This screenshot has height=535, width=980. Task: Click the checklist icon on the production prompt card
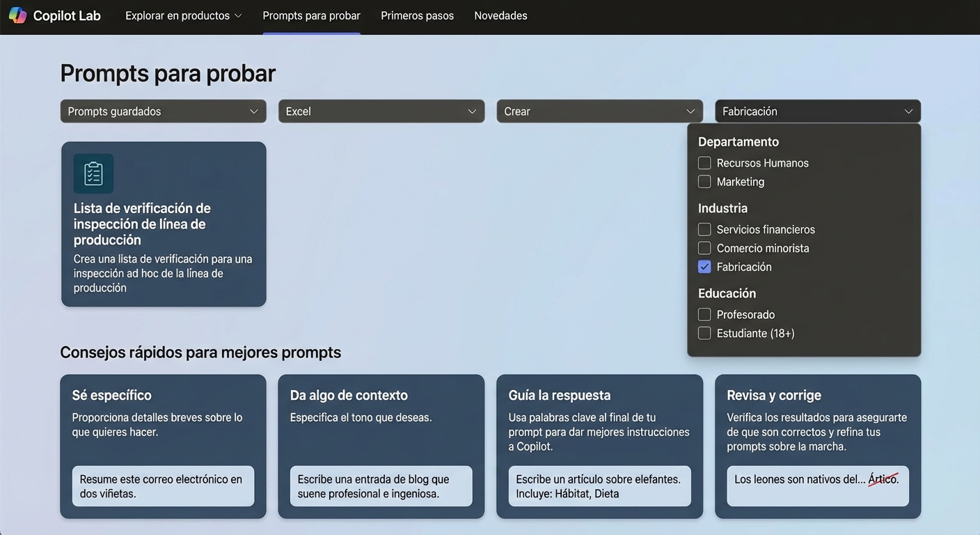point(93,173)
